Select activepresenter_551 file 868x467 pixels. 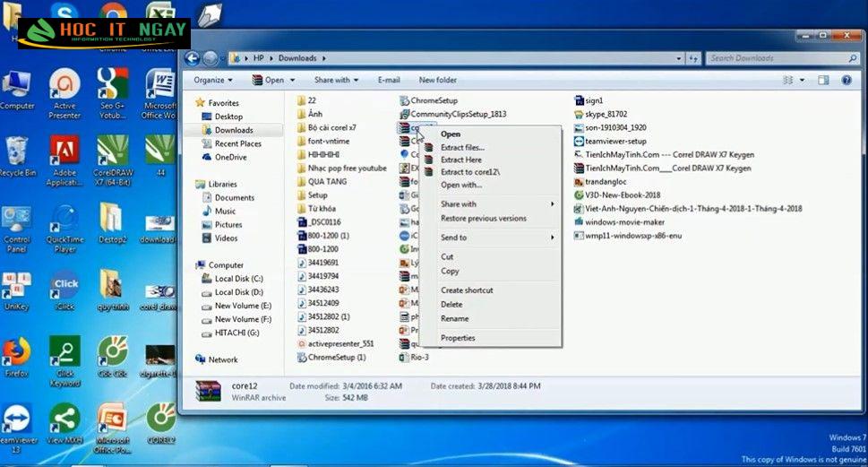coord(340,344)
